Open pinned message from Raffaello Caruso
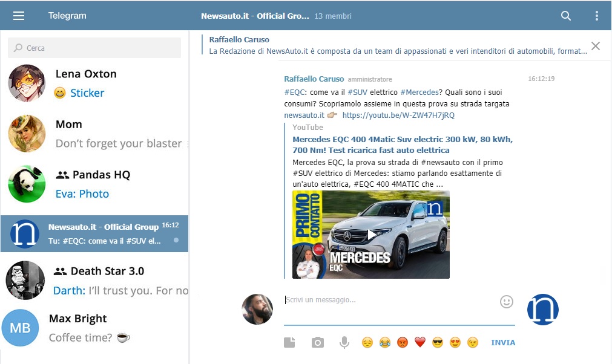The image size is (612, 364). point(394,45)
